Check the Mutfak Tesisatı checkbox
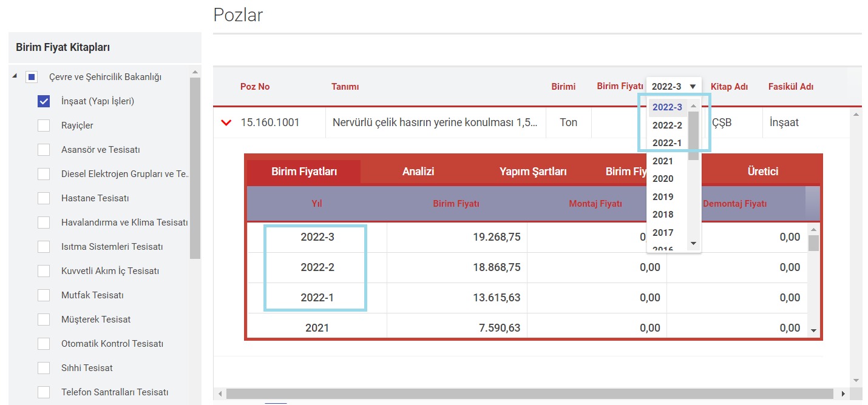This screenshot has width=868, height=405. (x=44, y=295)
